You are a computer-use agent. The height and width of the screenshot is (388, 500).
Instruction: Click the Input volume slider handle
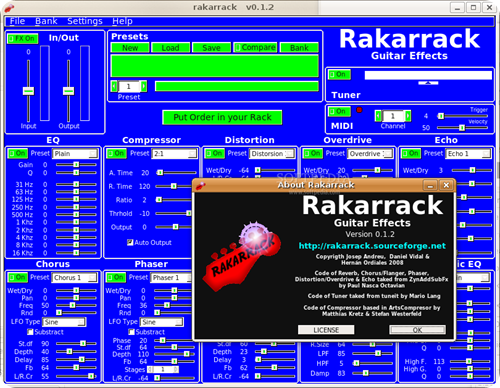tap(28, 91)
